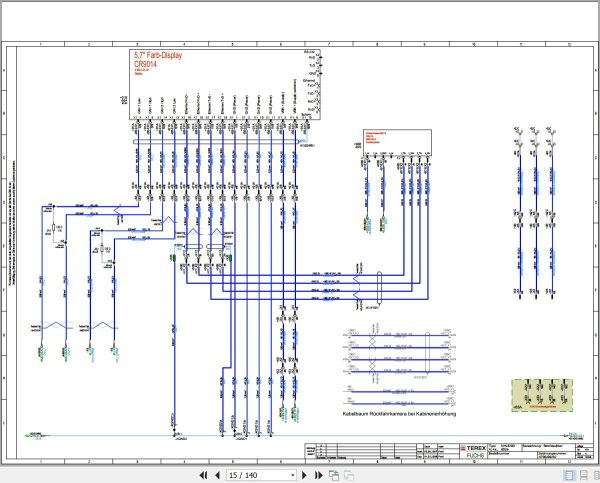
Task: Click the Kabelbaum Rückfahrkamera bei Kabinenerhöhung caption
Action: coord(399,414)
